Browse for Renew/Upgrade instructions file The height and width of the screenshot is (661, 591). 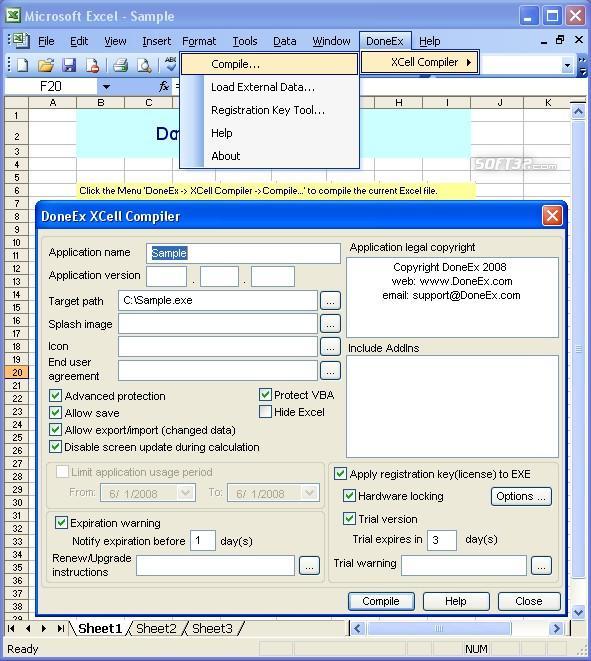pyautogui.click(x=309, y=566)
